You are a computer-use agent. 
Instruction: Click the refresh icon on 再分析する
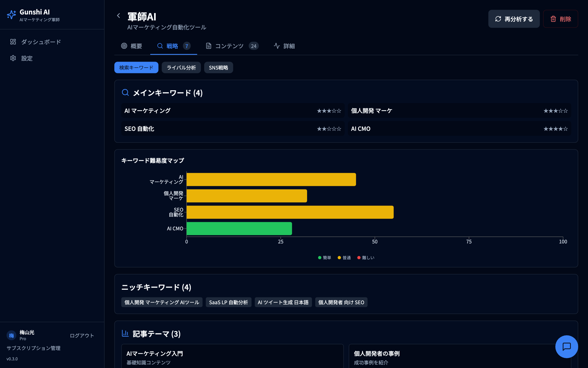(x=498, y=19)
